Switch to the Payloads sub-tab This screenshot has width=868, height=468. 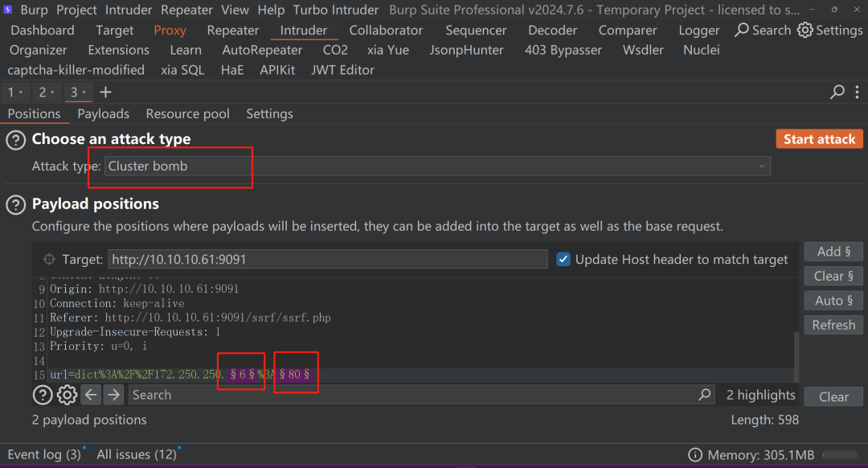[103, 114]
